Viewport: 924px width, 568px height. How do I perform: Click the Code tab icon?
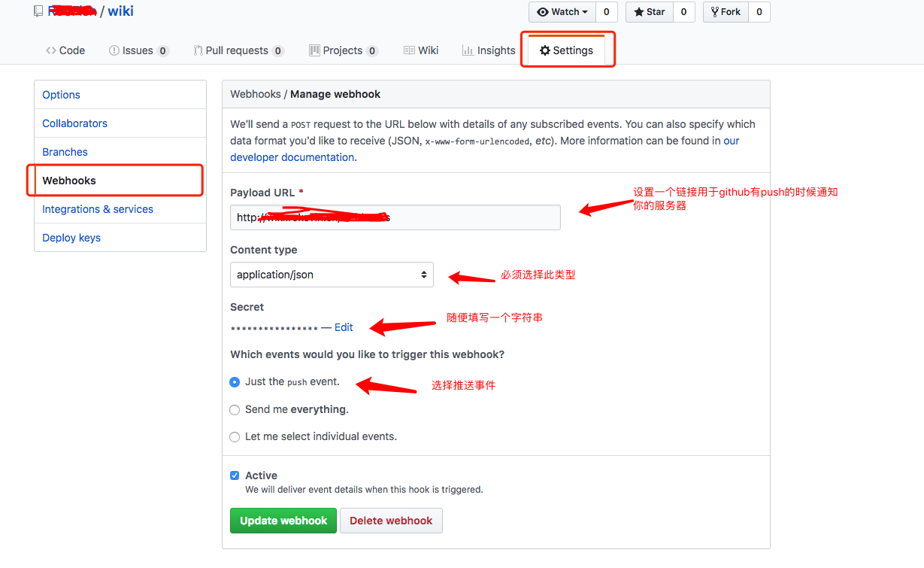point(51,50)
